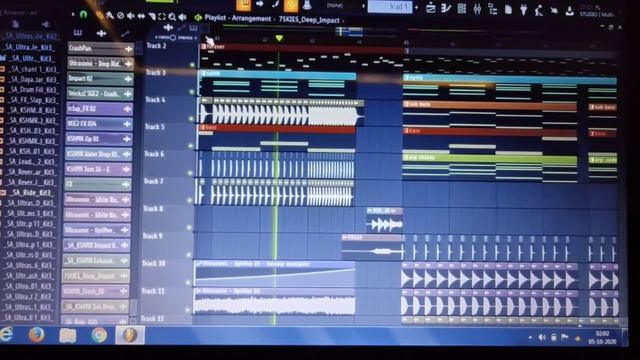Click the plus icon on VEE2 FX item
Viewport: 640px width, 360px height.
click(127, 124)
